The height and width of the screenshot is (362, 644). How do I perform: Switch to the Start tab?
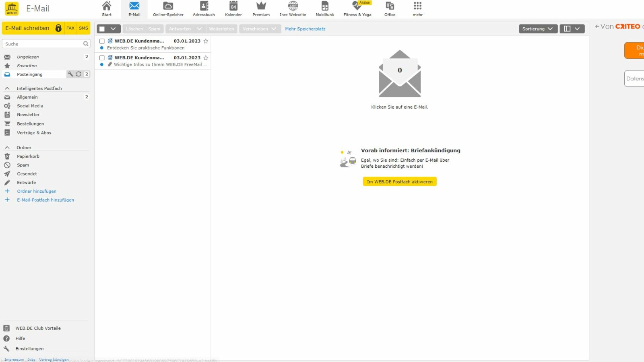(107, 8)
